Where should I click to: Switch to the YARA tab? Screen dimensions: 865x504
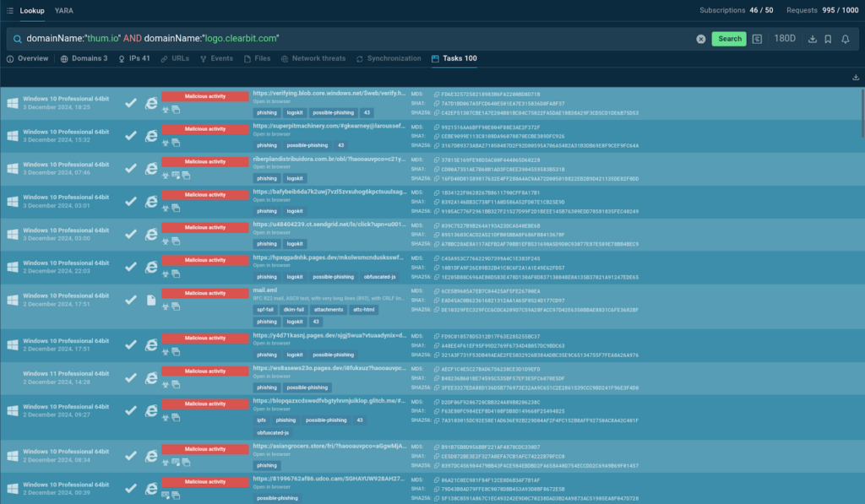point(63,10)
